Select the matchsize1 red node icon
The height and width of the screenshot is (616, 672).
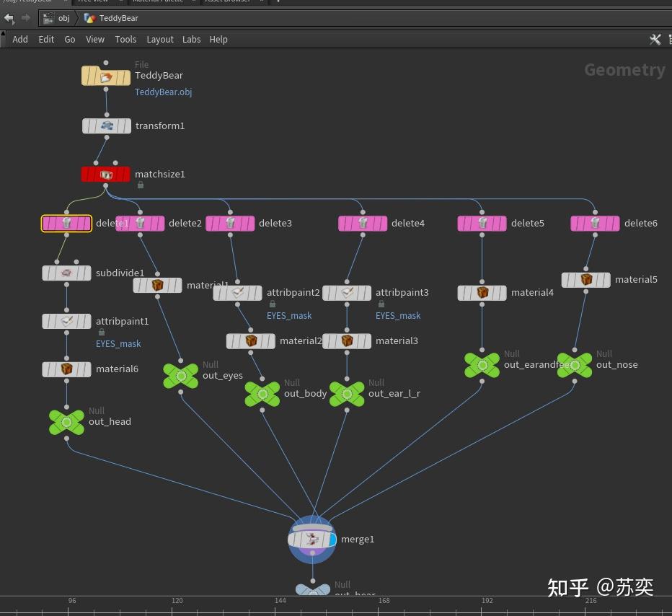106,174
